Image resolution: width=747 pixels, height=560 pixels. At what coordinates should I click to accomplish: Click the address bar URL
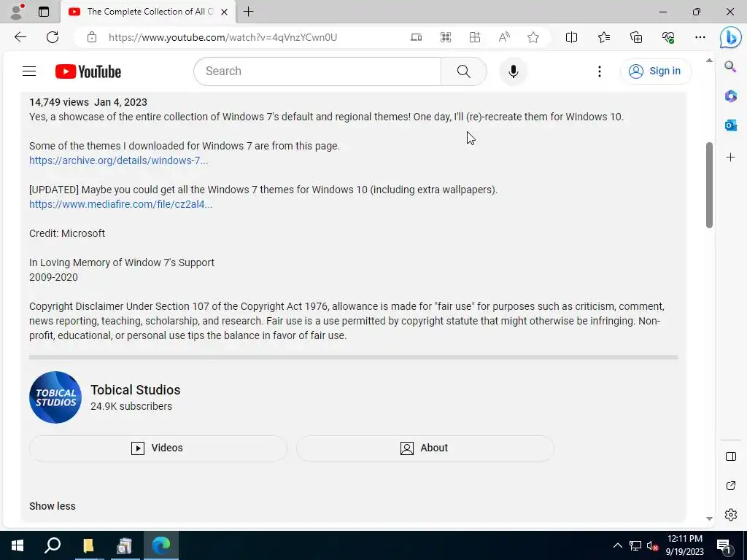click(x=222, y=37)
